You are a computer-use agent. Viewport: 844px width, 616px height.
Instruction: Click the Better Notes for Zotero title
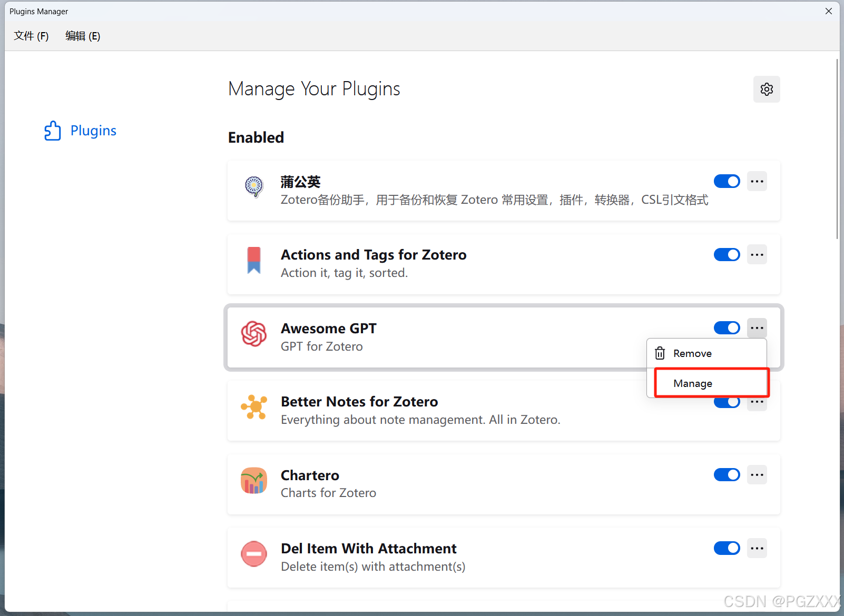(359, 402)
